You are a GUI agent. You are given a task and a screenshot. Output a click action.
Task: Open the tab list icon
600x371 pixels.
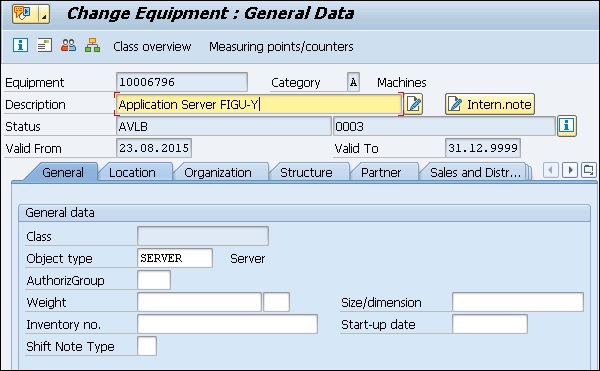tap(589, 170)
